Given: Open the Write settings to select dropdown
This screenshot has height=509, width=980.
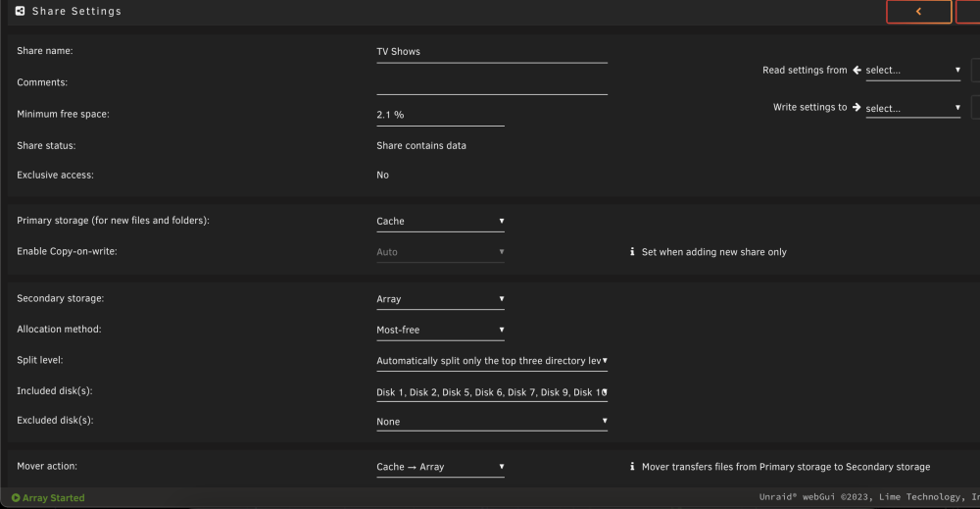Looking at the screenshot, I should click(x=913, y=108).
